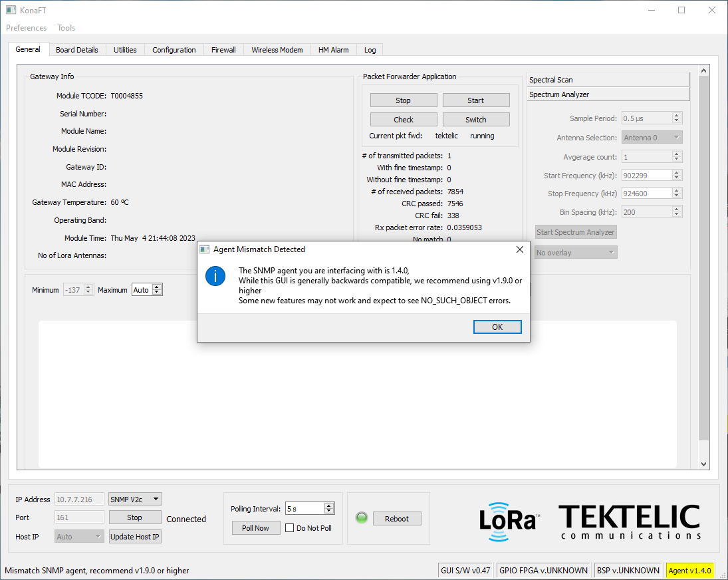Image resolution: width=728 pixels, height=580 pixels.
Task: Click the Rx packet error rate value
Action: click(x=464, y=227)
